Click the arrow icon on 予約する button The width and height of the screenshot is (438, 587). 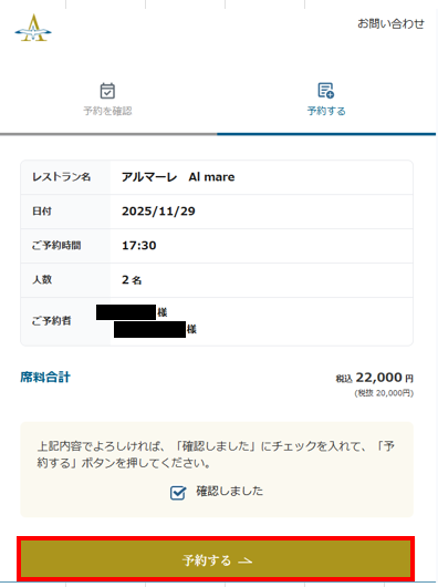(x=245, y=561)
